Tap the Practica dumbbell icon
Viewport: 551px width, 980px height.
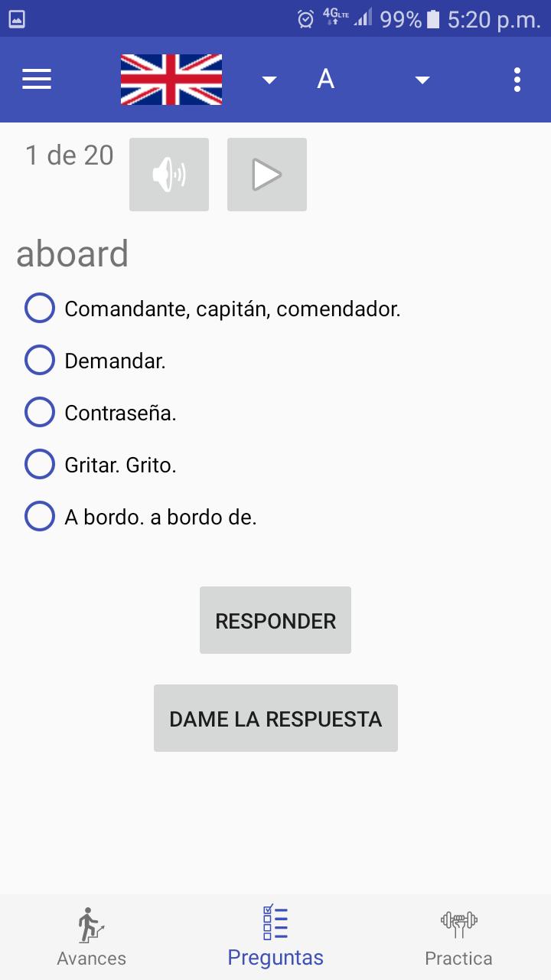[x=459, y=925]
